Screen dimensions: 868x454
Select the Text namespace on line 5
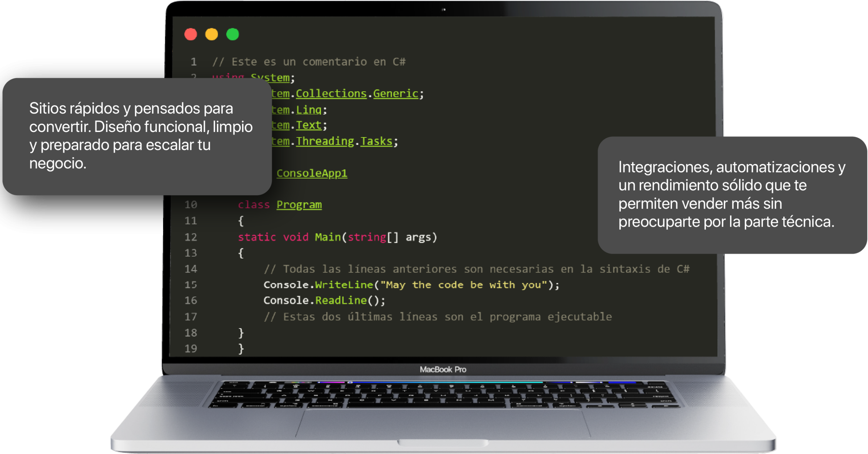tap(308, 125)
